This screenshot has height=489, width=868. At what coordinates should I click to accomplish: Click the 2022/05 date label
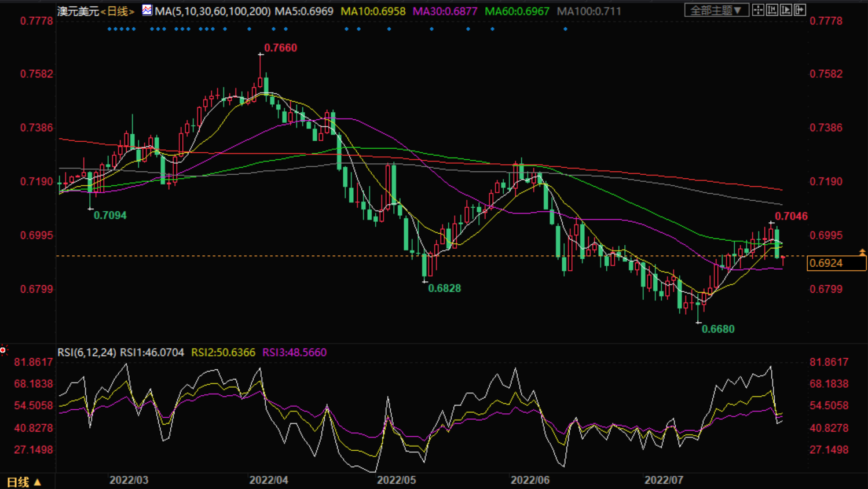[x=396, y=480]
